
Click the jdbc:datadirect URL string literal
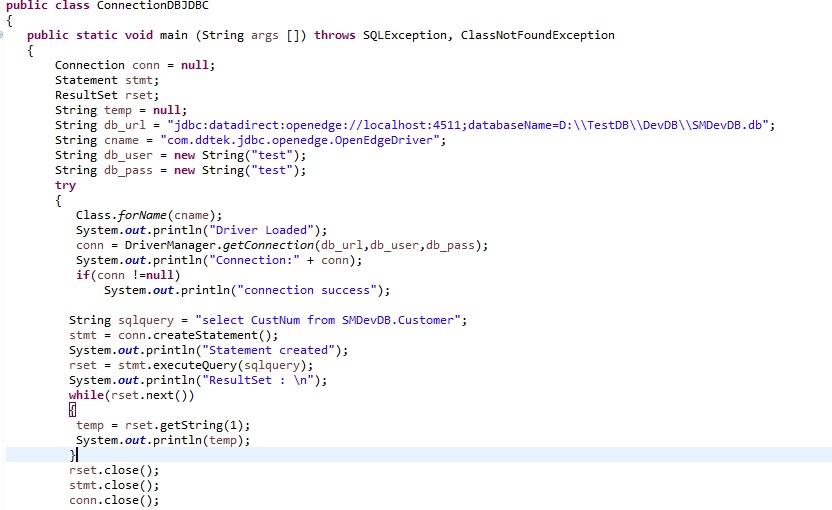click(468, 125)
